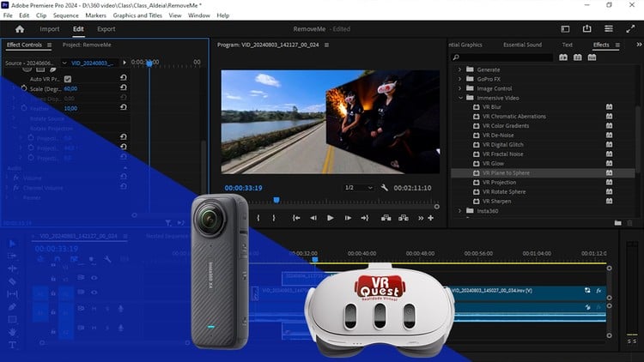Image resolution: width=644 pixels, height=362 pixels.
Task: Open the Workspaces icon in header
Action: pyautogui.click(x=565, y=28)
